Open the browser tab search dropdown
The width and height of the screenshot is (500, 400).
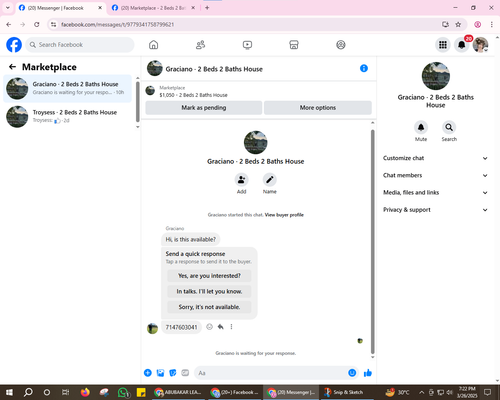point(8,8)
